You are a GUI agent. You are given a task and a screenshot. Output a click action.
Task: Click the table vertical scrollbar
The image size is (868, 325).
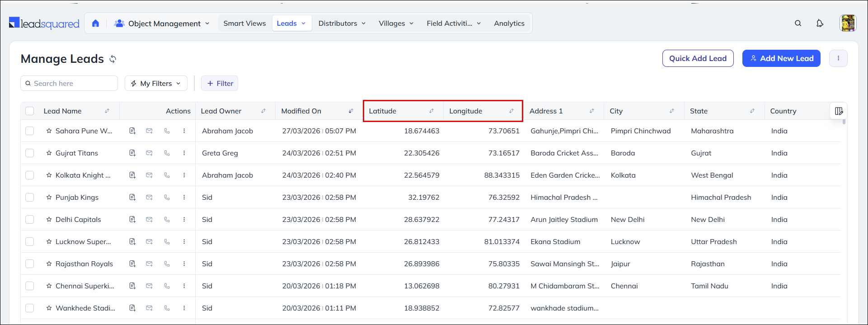coord(843,122)
